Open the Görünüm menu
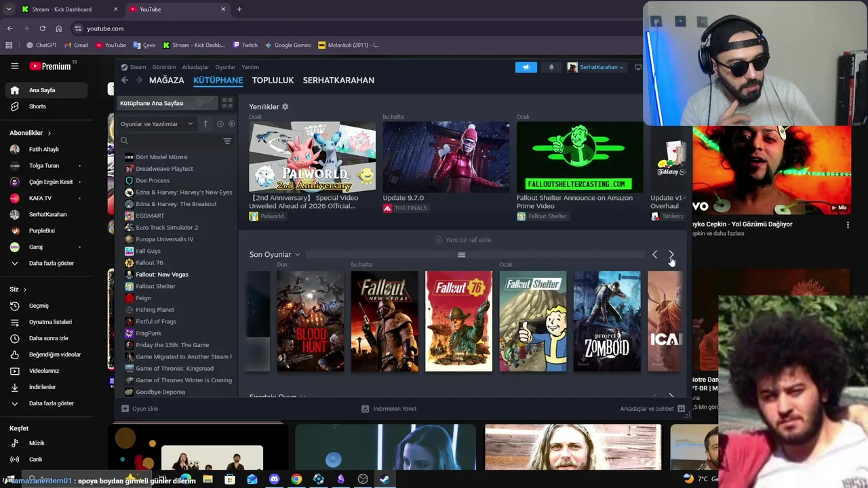The height and width of the screenshot is (488, 868). [164, 67]
